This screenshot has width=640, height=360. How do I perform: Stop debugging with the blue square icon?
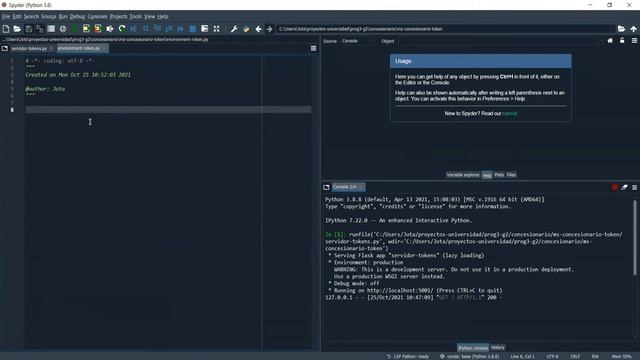(x=193, y=29)
